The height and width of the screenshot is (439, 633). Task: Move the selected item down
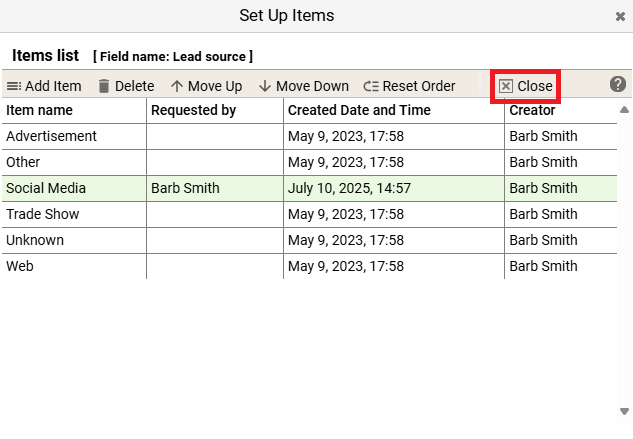pyautogui.click(x=304, y=86)
